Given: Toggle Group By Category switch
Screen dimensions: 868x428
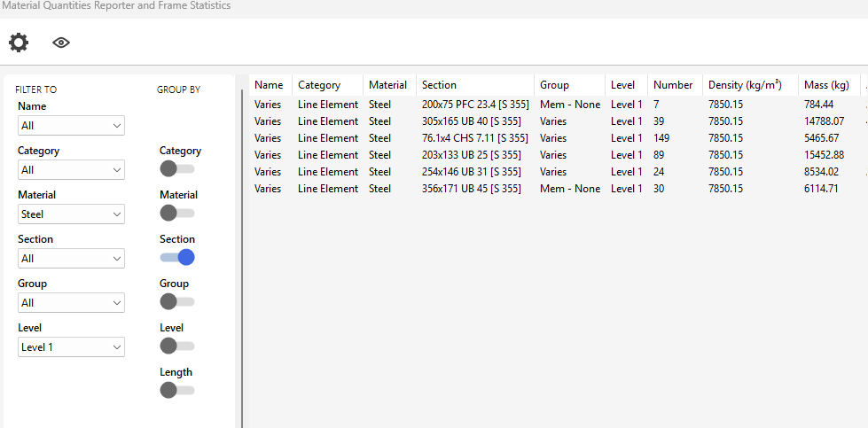Looking at the screenshot, I should tap(177, 168).
